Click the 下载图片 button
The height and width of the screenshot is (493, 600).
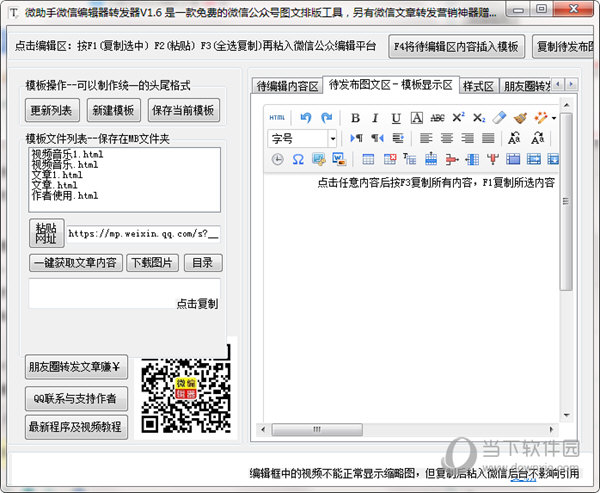pyautogui.click(x=152, y=263)
